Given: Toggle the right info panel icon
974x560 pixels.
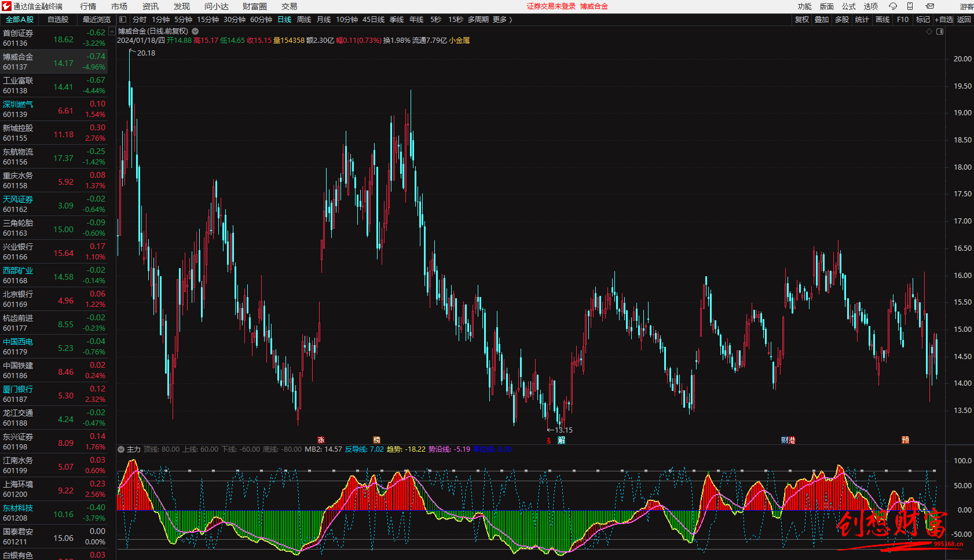Looking at the screenshot, I should [x=940, y=31].
